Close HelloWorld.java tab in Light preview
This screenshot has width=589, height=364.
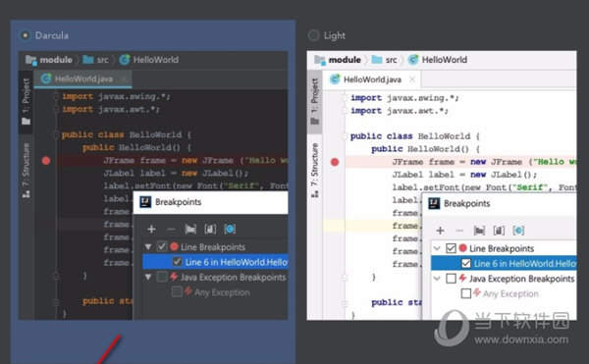tap(412, 79)
